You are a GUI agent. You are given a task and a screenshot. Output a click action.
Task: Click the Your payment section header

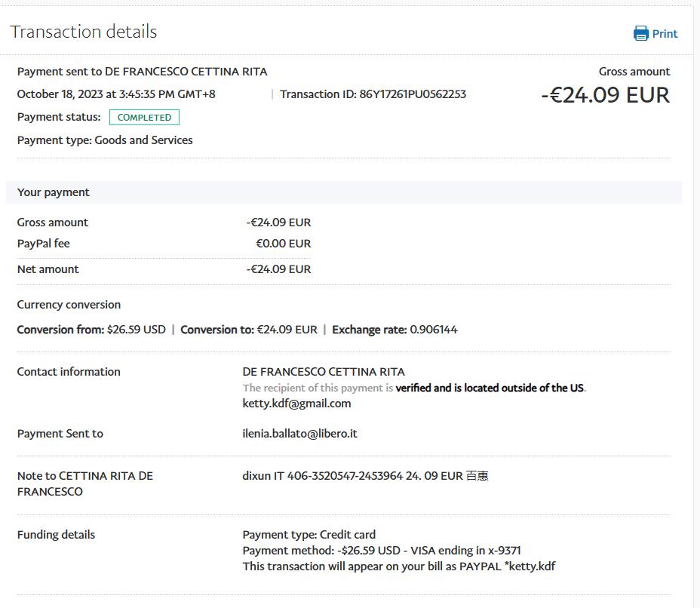(54, 192)
